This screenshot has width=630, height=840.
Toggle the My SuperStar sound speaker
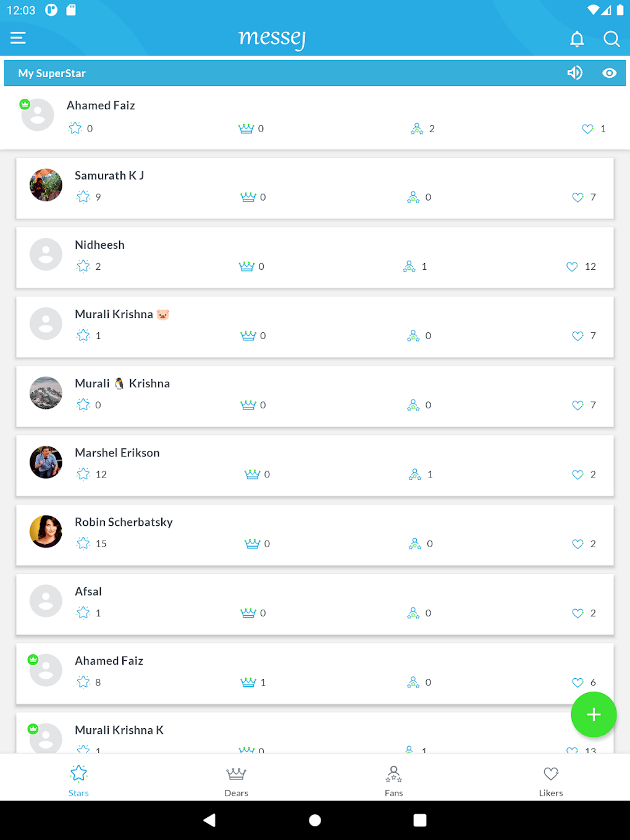pos(575,73)
